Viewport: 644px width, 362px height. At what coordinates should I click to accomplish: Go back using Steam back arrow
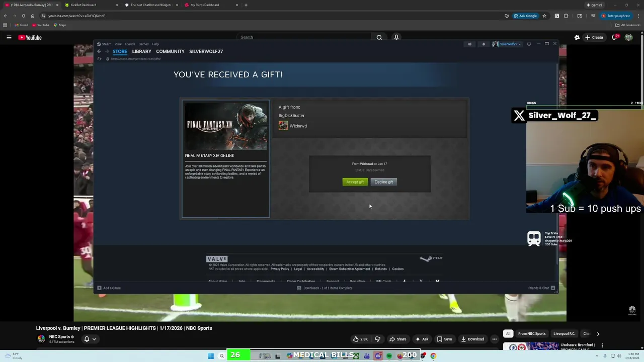pos(99,51)
